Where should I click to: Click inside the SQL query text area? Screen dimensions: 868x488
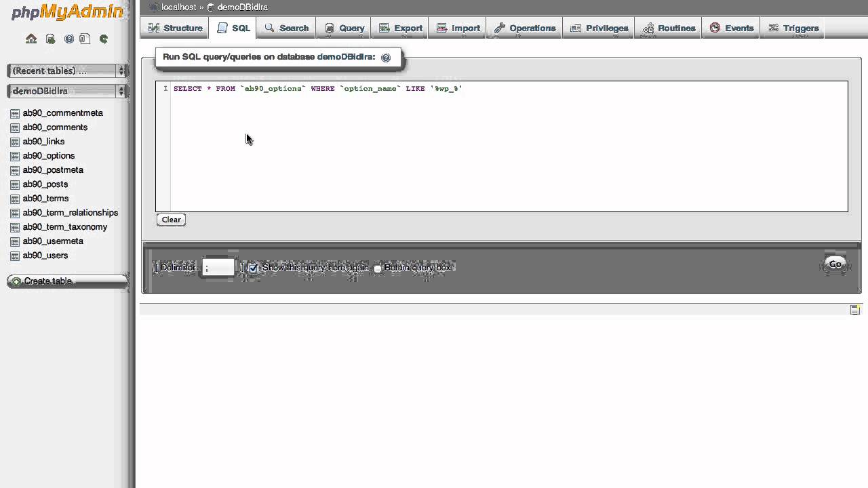click(x=502, y=146)
